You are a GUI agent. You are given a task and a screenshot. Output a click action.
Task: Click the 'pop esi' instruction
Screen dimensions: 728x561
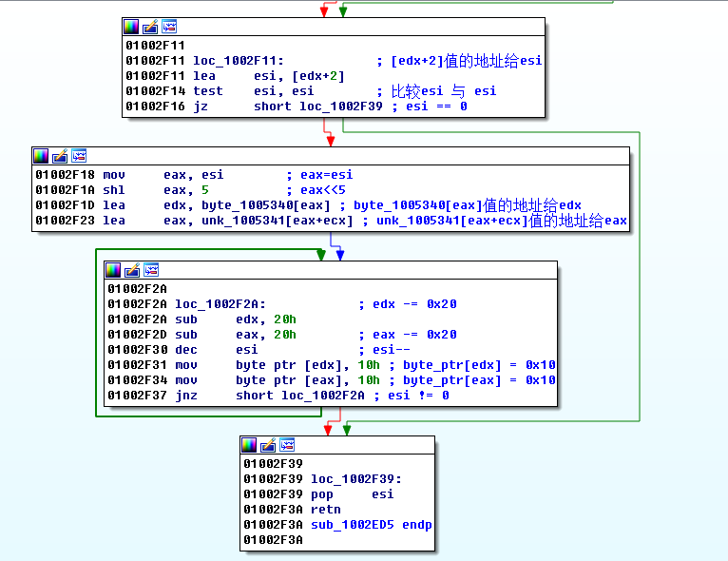[x=353, y=494]
